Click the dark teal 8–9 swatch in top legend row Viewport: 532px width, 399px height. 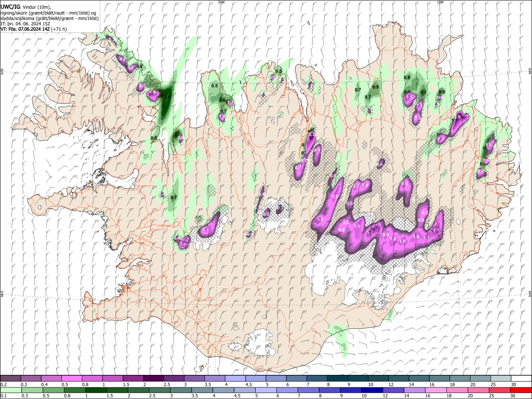337,378
